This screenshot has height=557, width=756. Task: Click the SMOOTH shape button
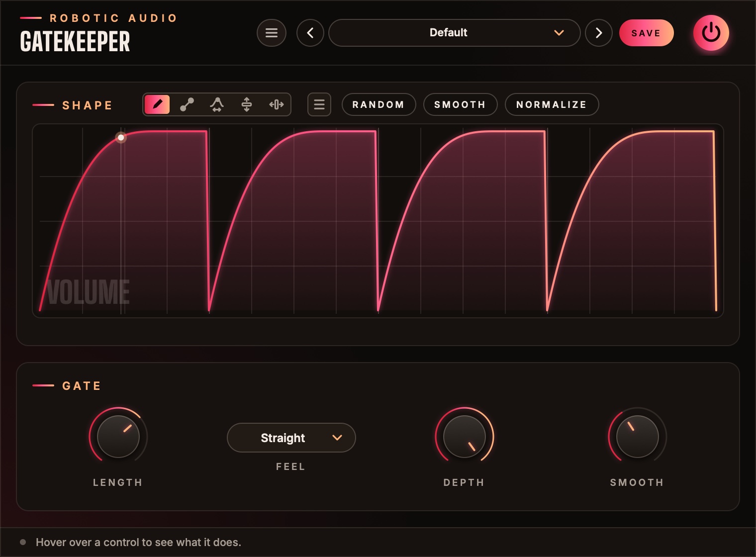[x=460, y=104]
